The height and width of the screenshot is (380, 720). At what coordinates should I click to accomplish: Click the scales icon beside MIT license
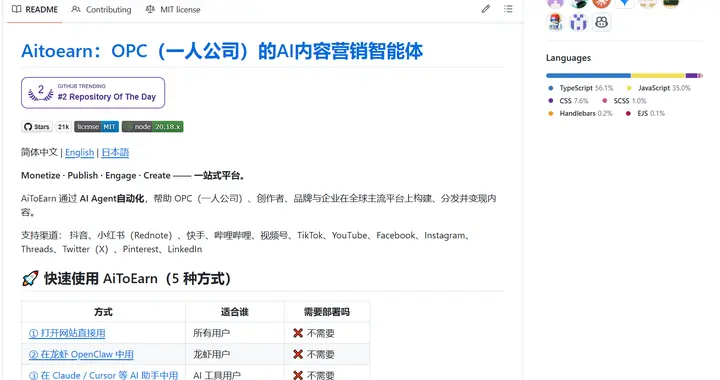(x=150, y=9)
